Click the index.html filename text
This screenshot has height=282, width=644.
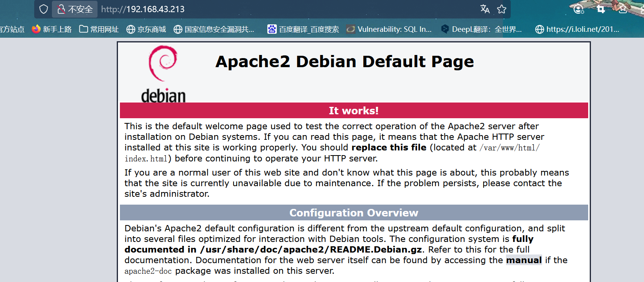click(x=146, y=158)
